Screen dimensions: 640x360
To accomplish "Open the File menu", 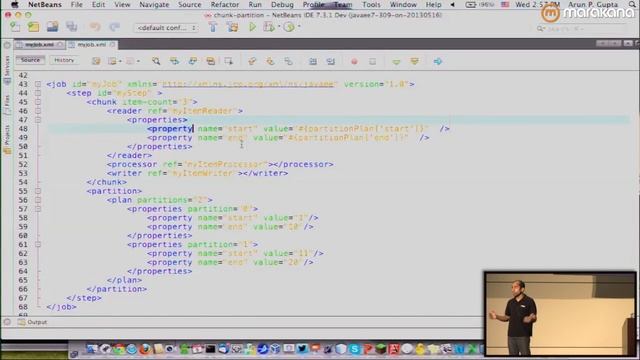I will click(x=77, y=4).
